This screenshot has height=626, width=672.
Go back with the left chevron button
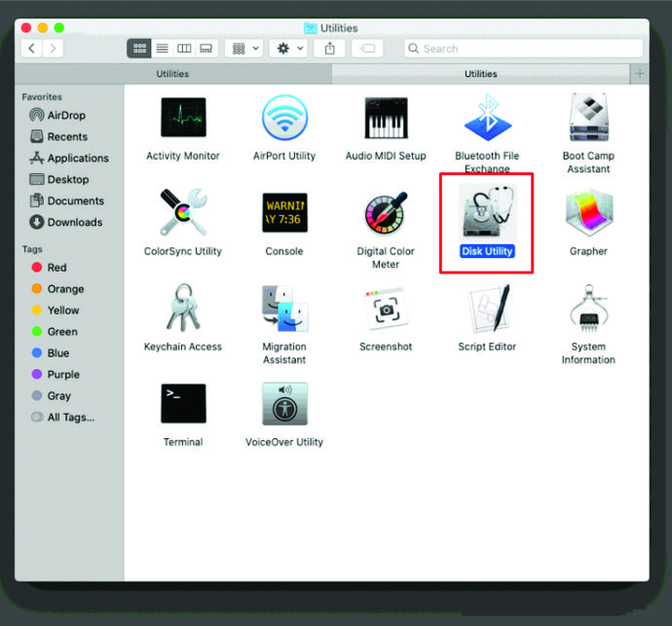(31, 49)
